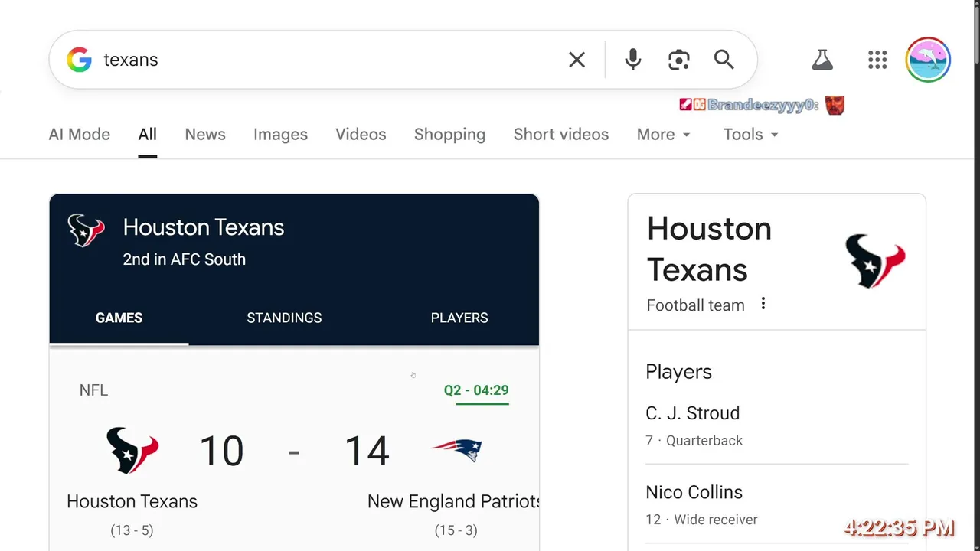Clear the search box text
Viewport: 980px width, 551px height.
577,60
